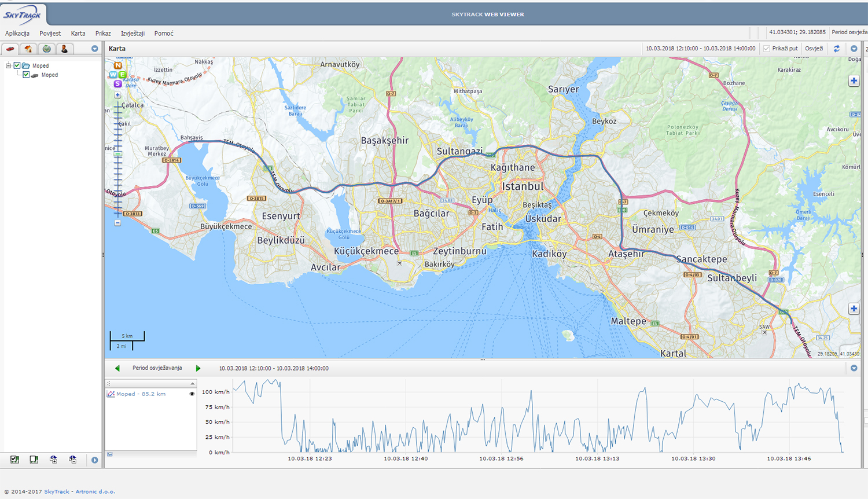The image size is (868, 499).
Task: Zoom in with map slider plus button
Action: [117, 95]
